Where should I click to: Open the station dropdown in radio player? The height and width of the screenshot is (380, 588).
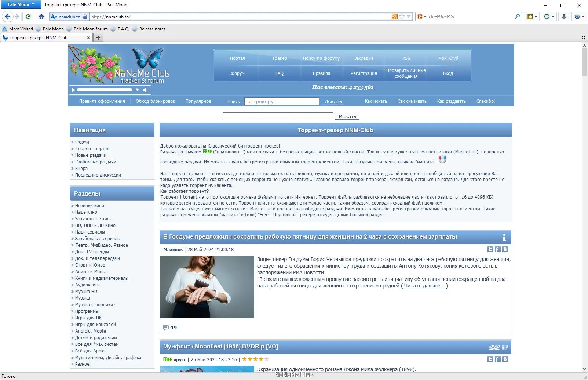137,90
